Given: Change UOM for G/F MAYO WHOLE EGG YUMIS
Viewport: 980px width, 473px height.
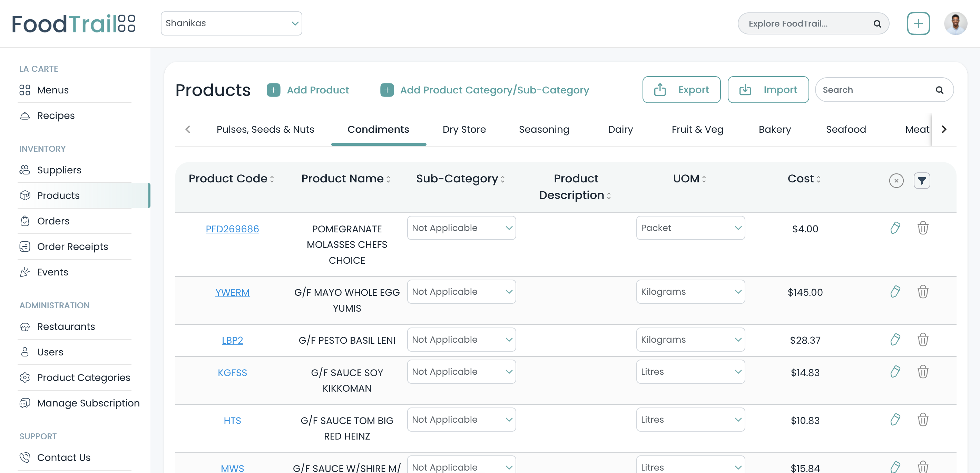Looking at the screenshot, I should [x=690, y=292].
